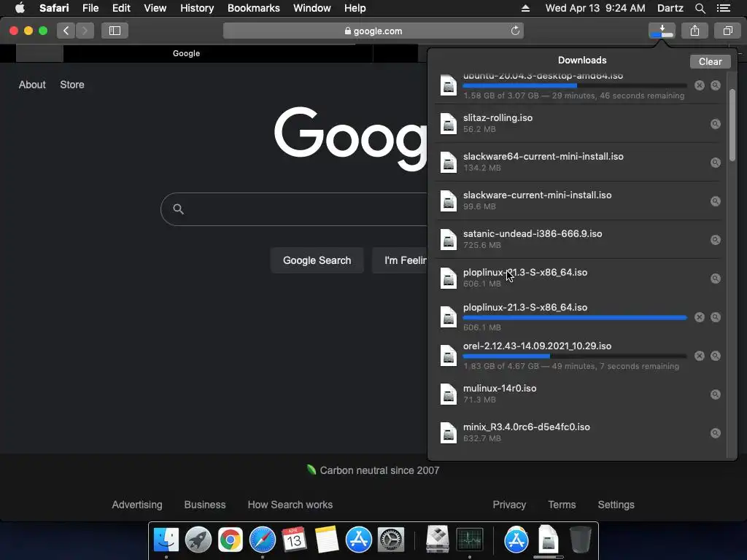Image resolution: width=747 pixels, height=560 pixels.
Task: Click the Downloads list scrollbar
Action: pos(732,125)
